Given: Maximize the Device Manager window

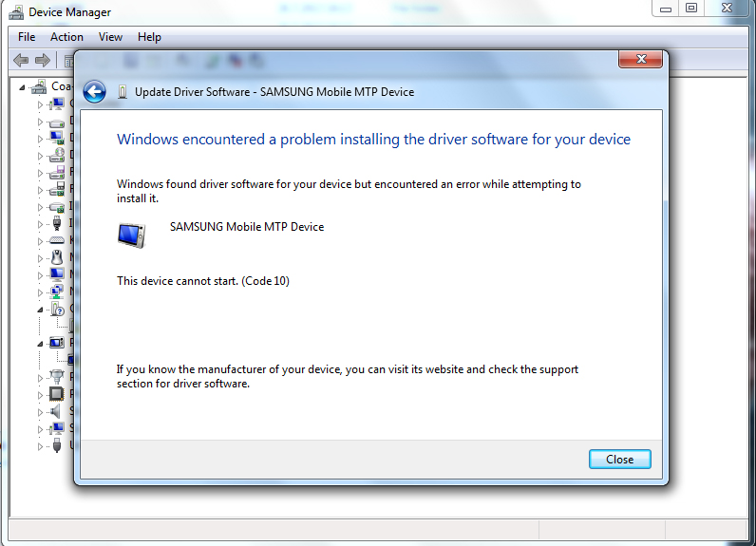Looking at the screenshot, I should pos(691,9).
